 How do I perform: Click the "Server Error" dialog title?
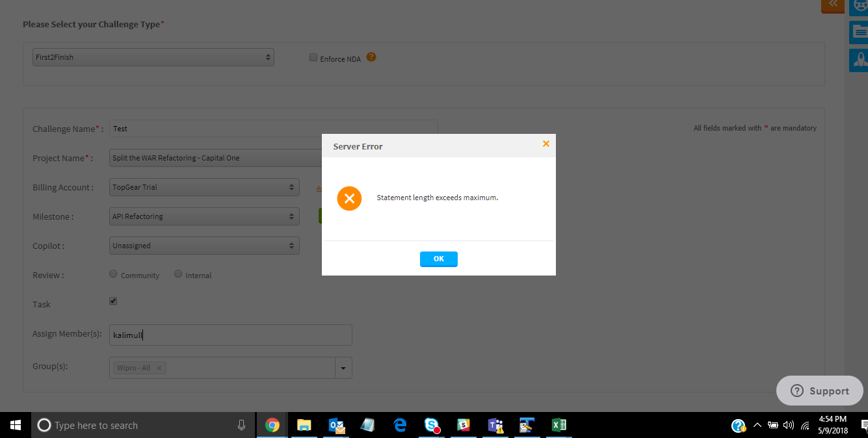point(358,146)
